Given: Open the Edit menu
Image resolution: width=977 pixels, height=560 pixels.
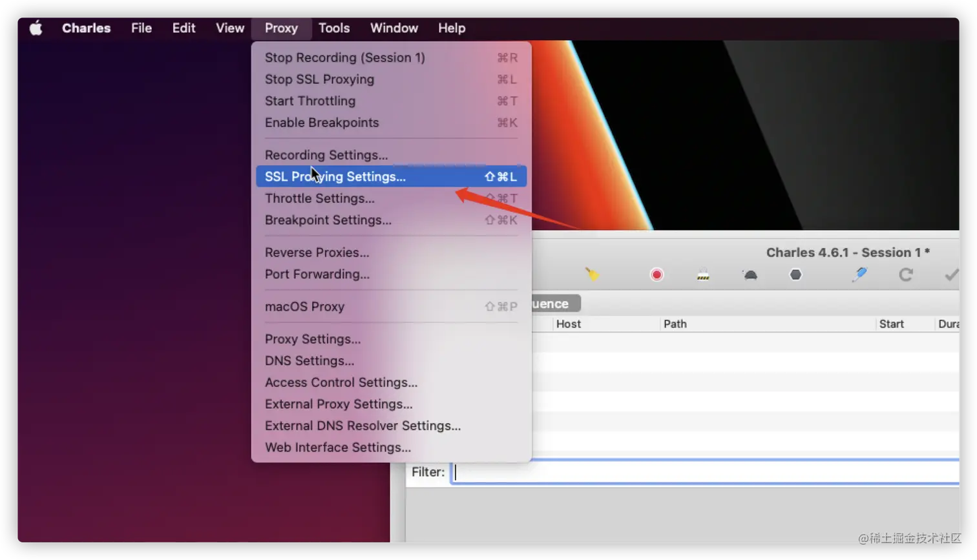Looking at the screenshot, I should point(184,28).
